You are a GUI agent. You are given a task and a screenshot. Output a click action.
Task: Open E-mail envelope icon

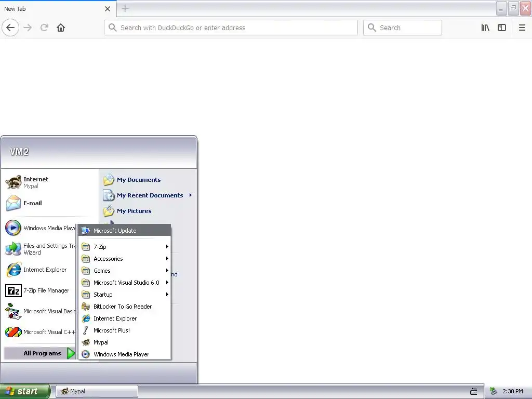click(x=14, y=203)
